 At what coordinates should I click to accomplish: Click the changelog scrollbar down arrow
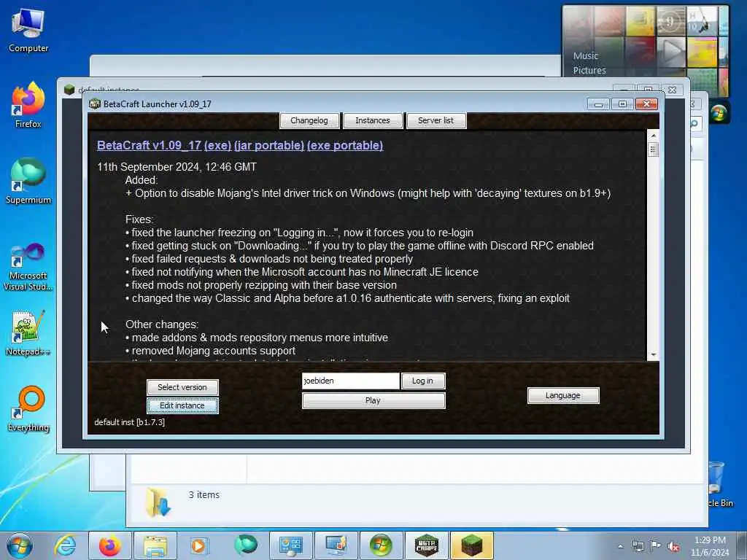pyautogui.click(x=653, y=355)
